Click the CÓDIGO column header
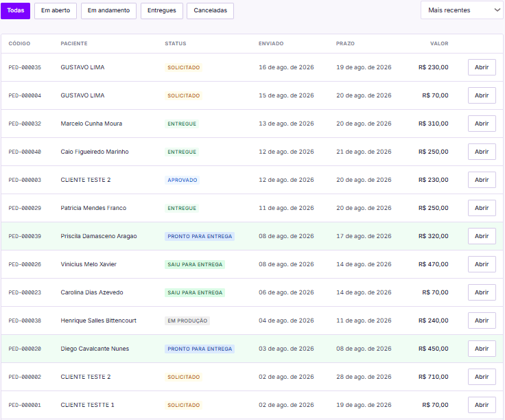 (19, 43)
